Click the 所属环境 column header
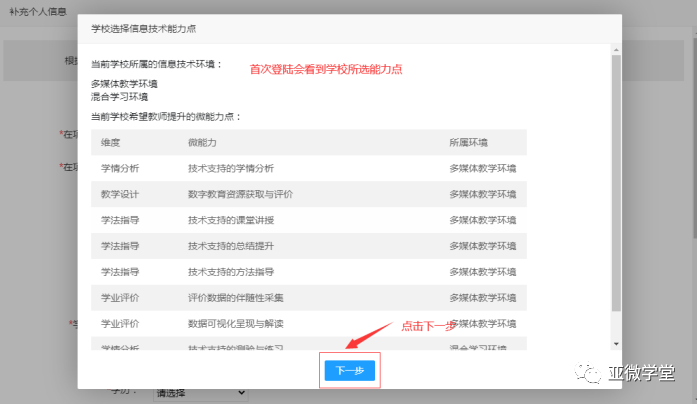698x404 pixels. point(468,142)
